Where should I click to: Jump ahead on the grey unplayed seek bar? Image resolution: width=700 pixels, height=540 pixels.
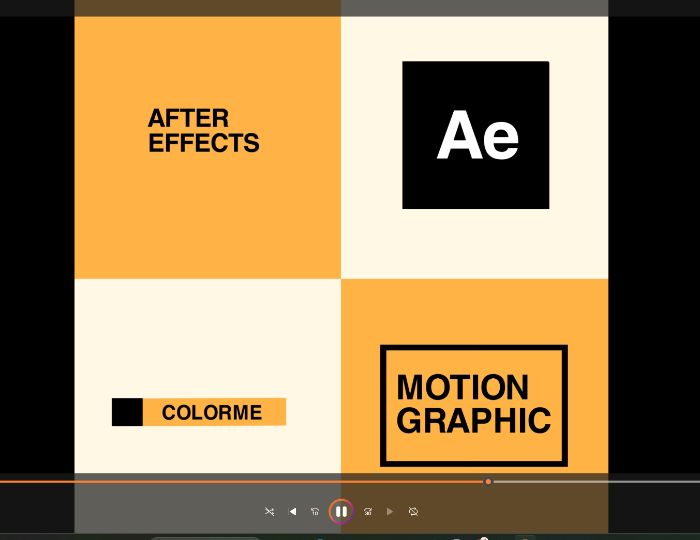[596, 482]
